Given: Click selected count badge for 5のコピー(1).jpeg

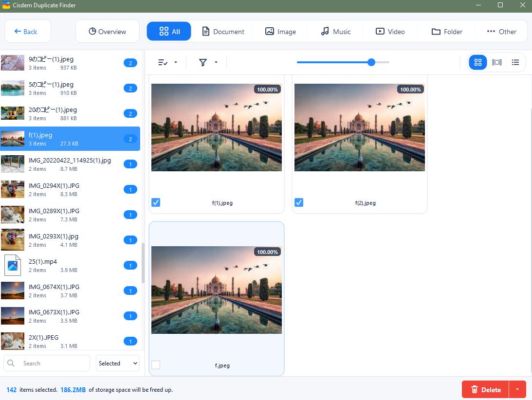Looking at the screenshot, I should click(130, 89).
